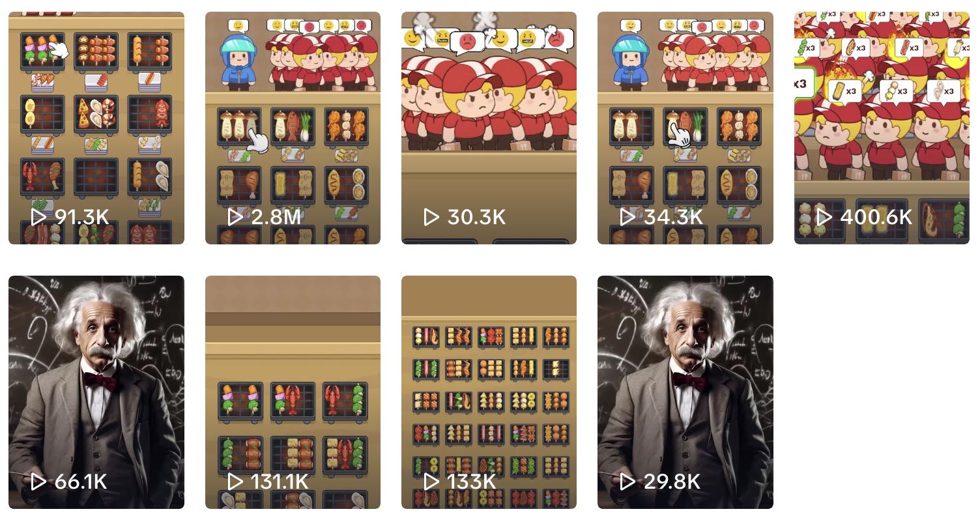Open the scientist portrait video with 29.8K views
Viewport: 980px width, 520px height.
[x=685, y=392]
